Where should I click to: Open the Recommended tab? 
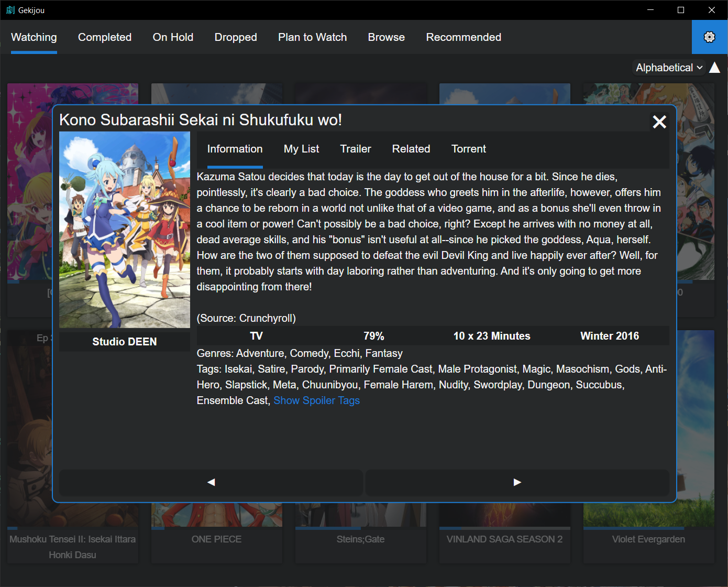(x=464, y=37)
